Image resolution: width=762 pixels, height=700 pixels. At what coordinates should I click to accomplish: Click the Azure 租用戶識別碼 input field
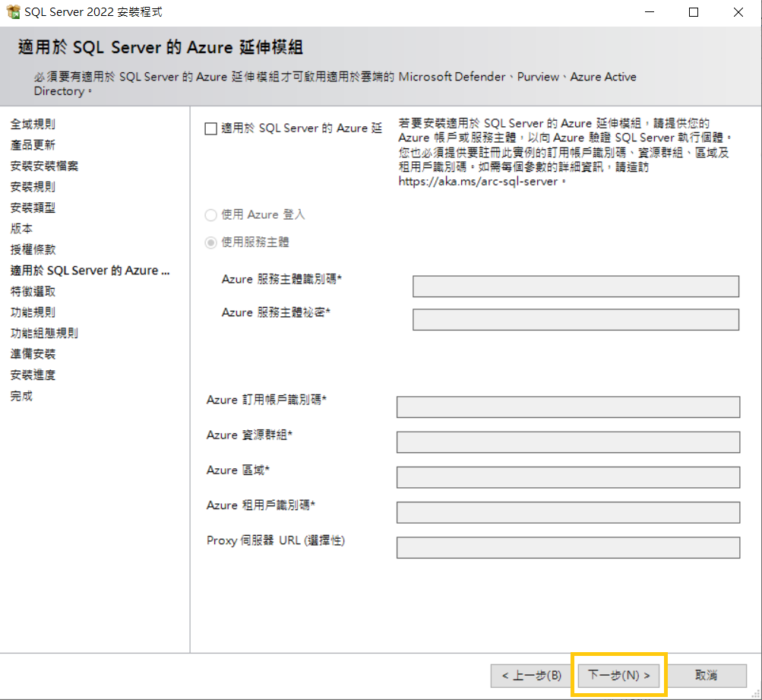pyautogui.click(x=568, y=512)
